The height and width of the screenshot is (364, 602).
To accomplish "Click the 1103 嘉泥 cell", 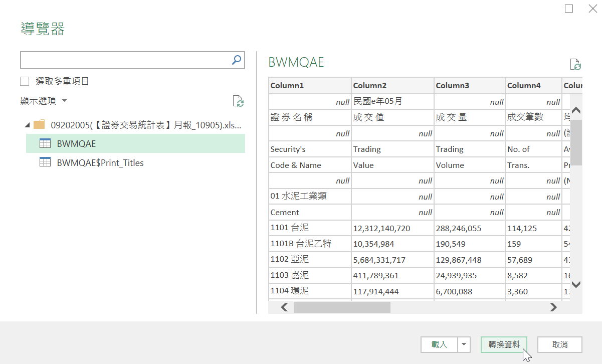I will click(310, 275).
